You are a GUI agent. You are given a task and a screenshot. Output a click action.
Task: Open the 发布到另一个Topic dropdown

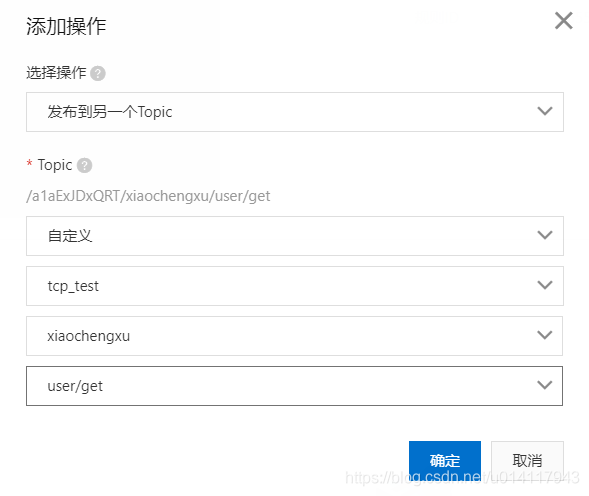295,112
